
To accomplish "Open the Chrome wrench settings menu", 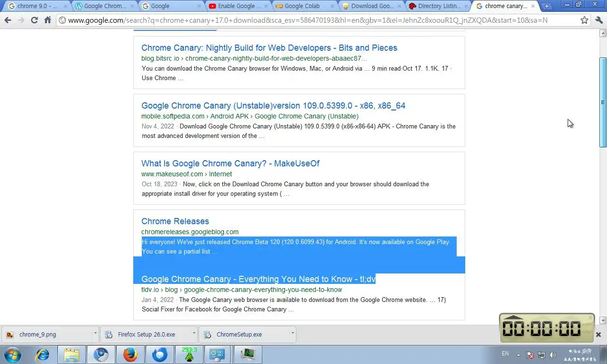I will pyautogui.click(x=599, y=20).
